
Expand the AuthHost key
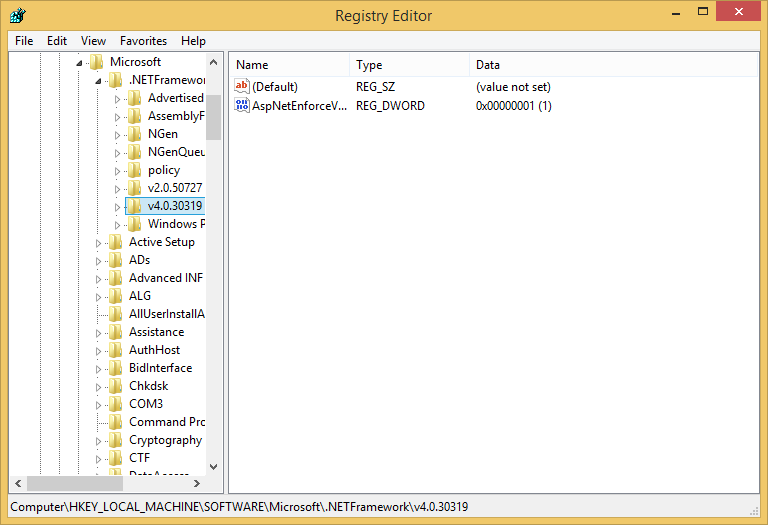click(x=98, y=351)
